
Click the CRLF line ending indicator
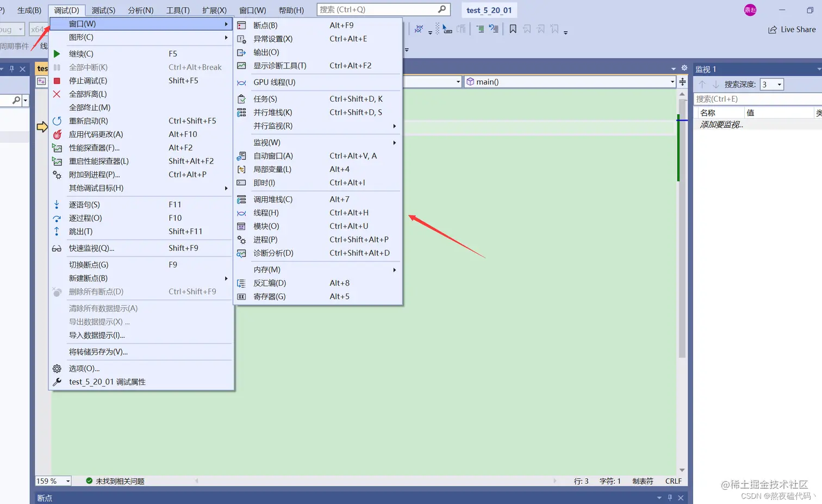[673, 481]
